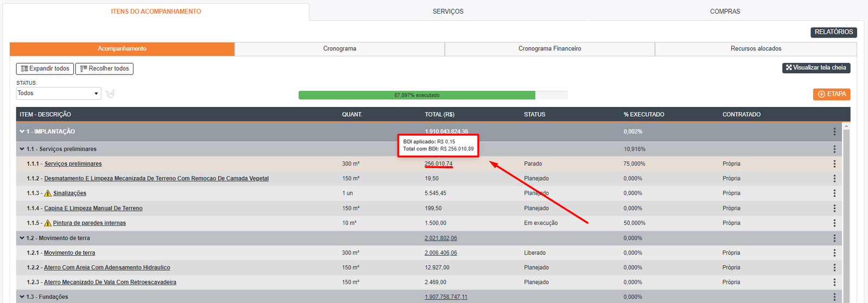Collapse 1.1 Serviços preliminares group
This screenshot has width=868, height=303.
pyautogui.click(x=22, y=149)
